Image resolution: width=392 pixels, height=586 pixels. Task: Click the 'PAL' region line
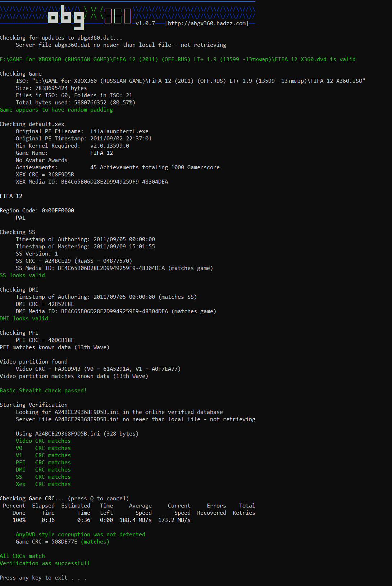[x=20, y=218]
